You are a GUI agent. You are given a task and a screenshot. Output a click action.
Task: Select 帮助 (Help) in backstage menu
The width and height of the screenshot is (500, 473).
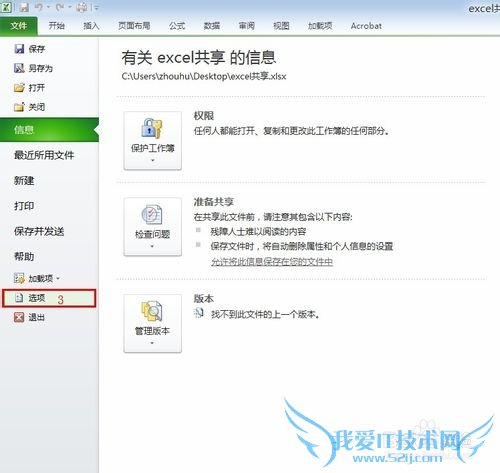pos(24,257)
